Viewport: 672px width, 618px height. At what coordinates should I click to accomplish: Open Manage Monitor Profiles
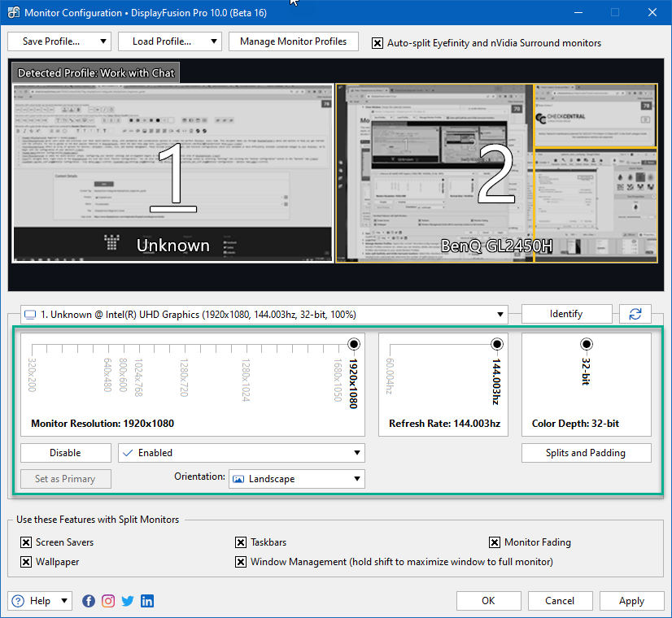tap(294, 41)
